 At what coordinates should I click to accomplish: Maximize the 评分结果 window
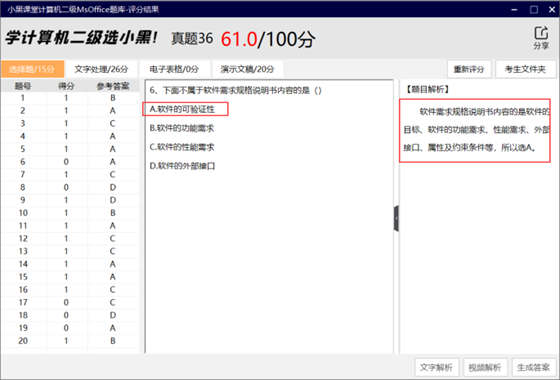534,10
